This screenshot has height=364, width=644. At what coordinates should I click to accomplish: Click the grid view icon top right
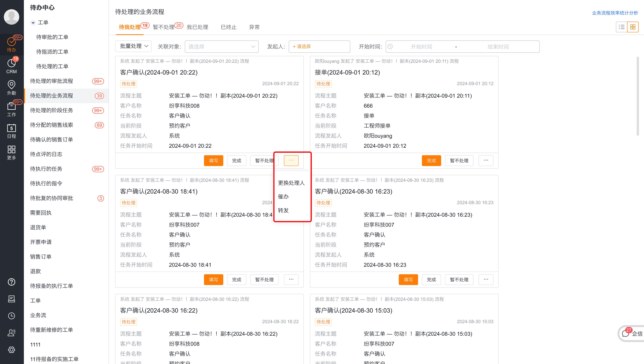[633, 27]
